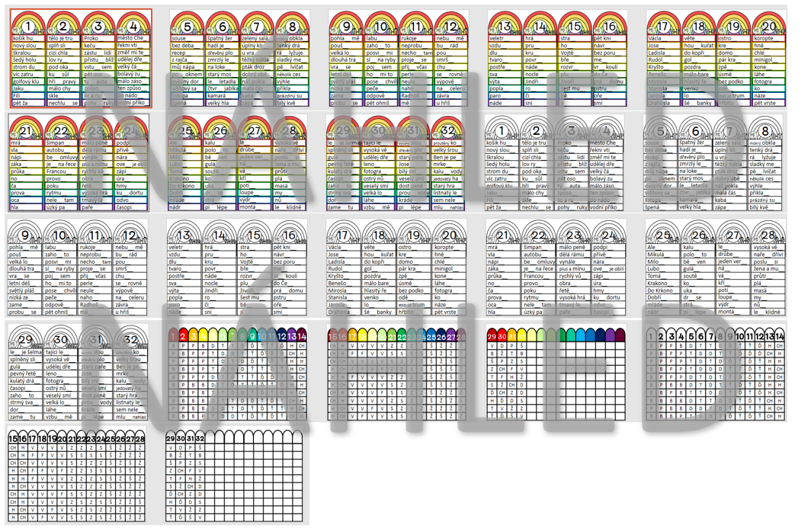Click red column header 2 in colored answer key

[x=183, y=336]
